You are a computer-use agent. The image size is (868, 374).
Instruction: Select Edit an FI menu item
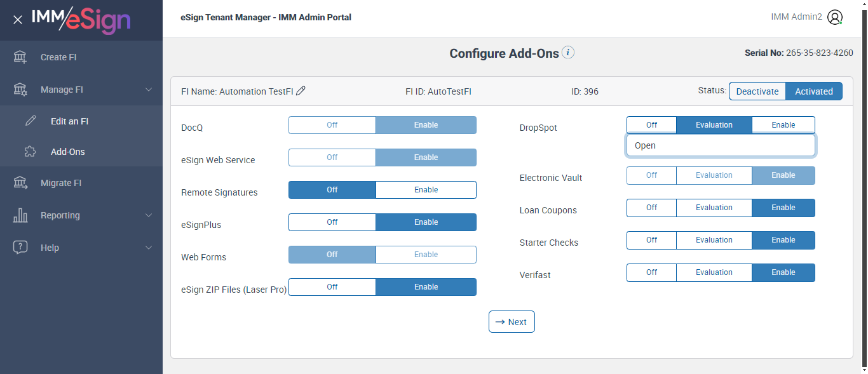point(69,121)
